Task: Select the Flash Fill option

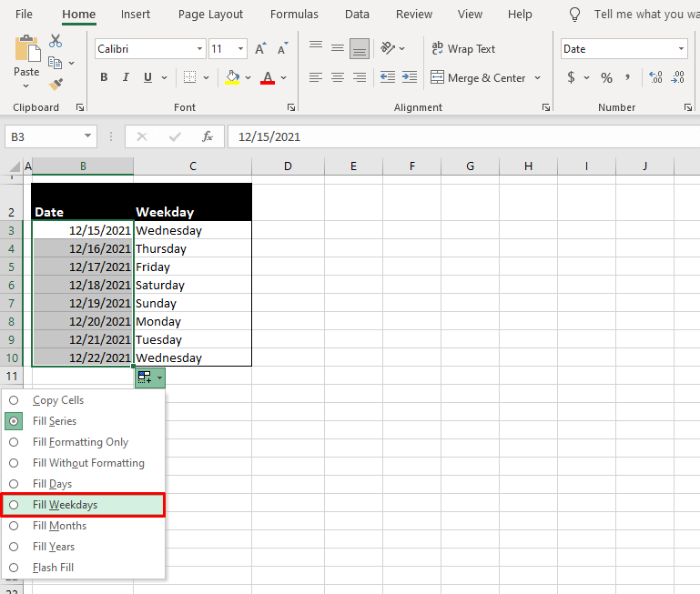Action: [84, 568]
